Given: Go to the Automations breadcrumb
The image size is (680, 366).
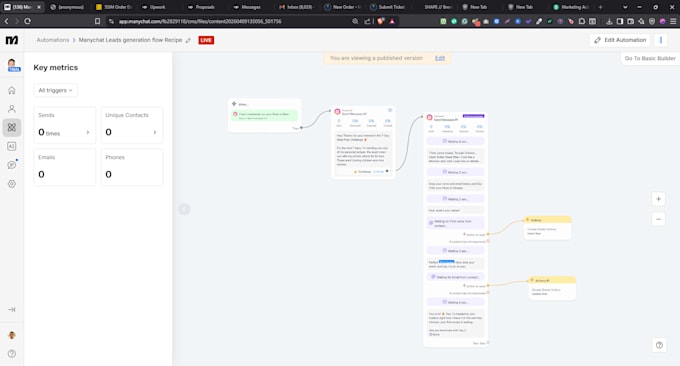Looking at the screenshot, I should click(x=53, y=40).
